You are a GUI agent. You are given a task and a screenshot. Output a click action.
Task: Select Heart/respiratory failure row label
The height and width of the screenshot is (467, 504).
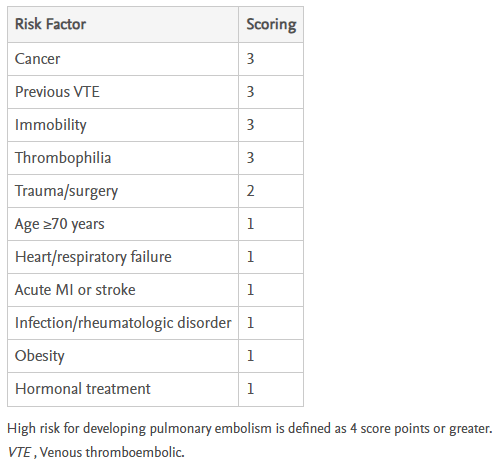93,257
